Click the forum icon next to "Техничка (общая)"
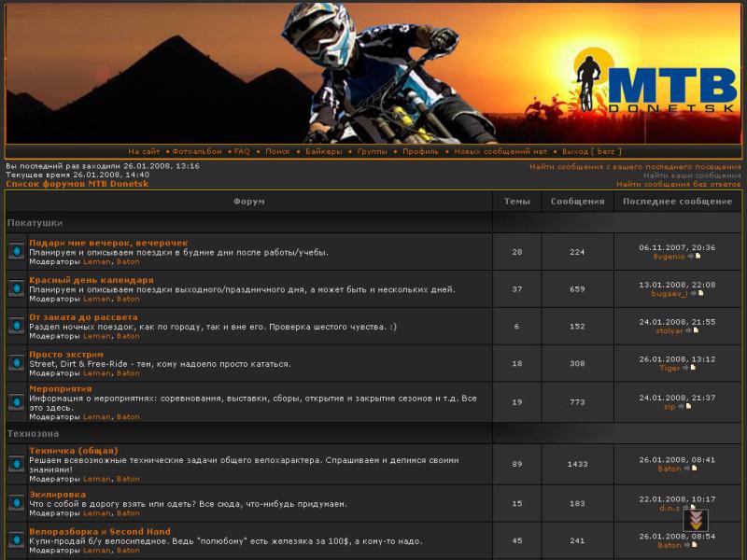Image resolution: width=747 pixels, height=560 pixels. click(x=16, y=464)
